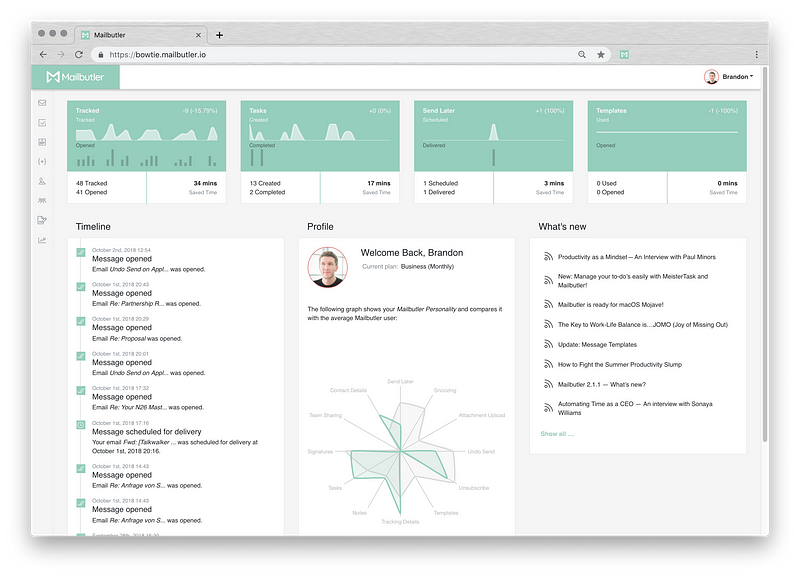The width and height of the screenshot is (800, 577).
Task: View the site lock icon info
Action: pos(101,55)
